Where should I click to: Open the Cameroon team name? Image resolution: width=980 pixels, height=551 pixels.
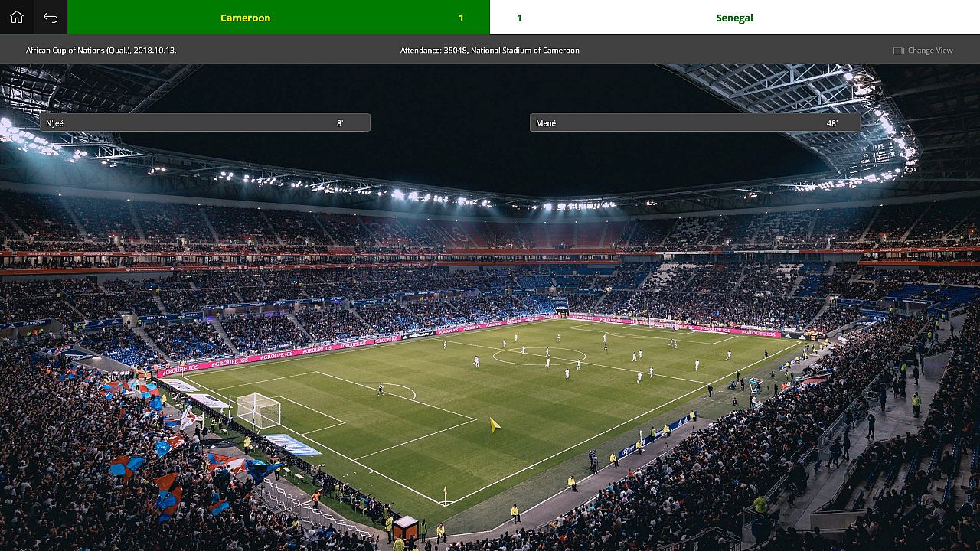click(245, 18)
